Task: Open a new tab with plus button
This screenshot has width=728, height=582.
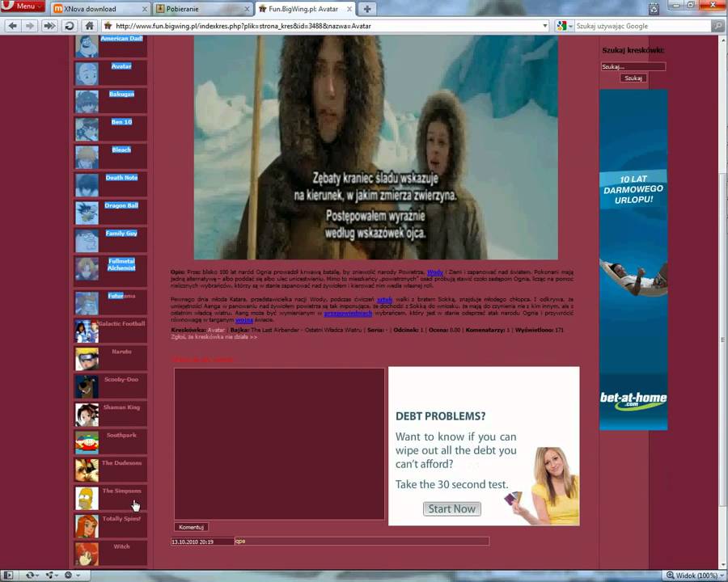Action: click(x=367, y=9)
